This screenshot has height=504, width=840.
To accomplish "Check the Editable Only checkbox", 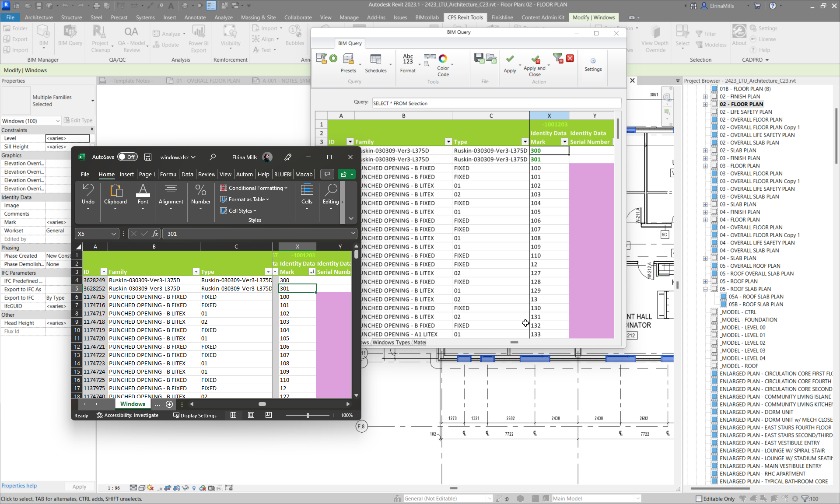I will click(699, 499).
